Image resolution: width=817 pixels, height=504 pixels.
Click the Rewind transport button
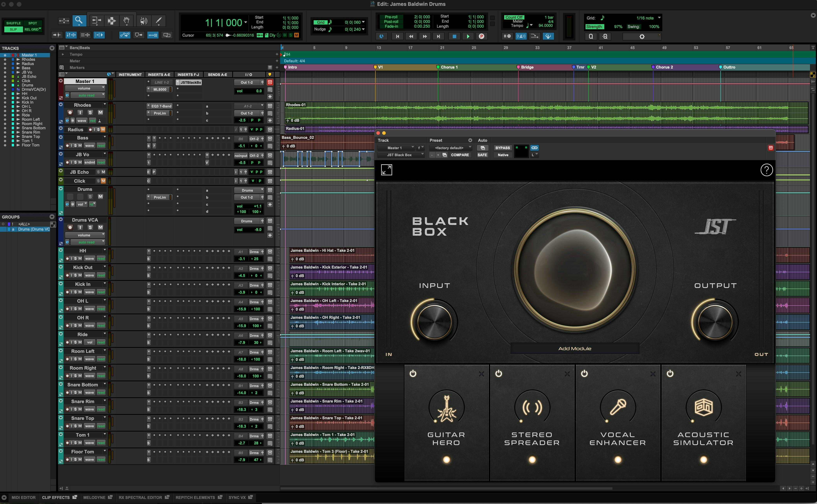point(411,36)
